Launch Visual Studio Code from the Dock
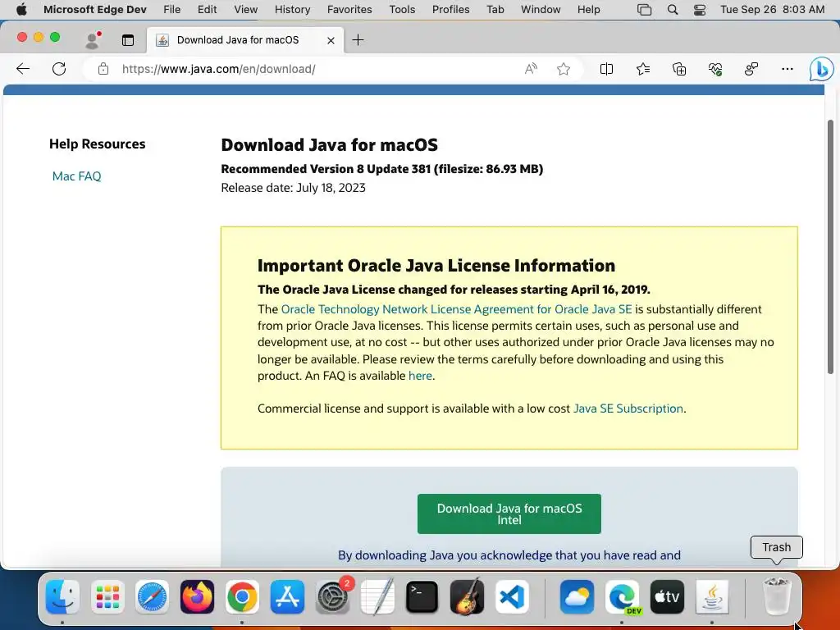The width and height of the screenshot is (840, 630). tap(512, 596)
